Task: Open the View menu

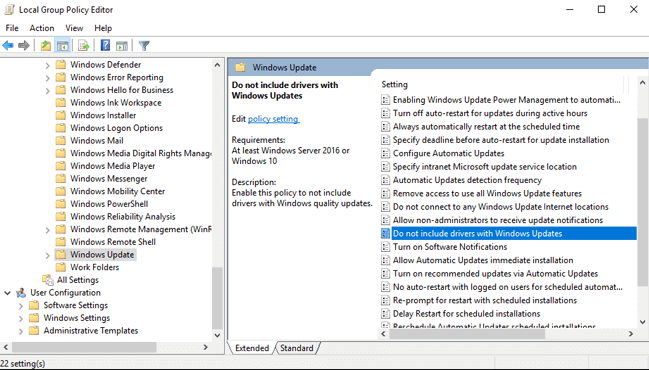Action: point(74,28)
